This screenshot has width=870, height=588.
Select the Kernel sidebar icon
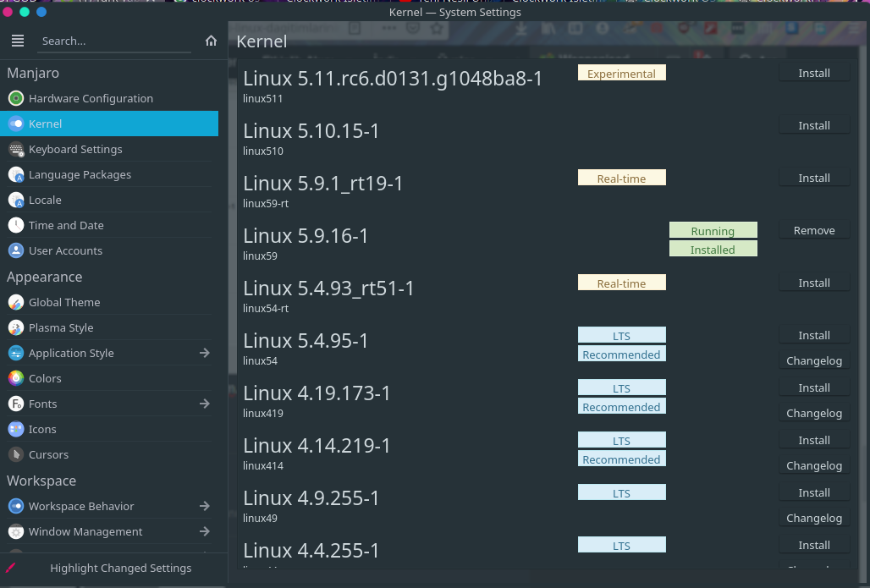(x=16, y=124)
